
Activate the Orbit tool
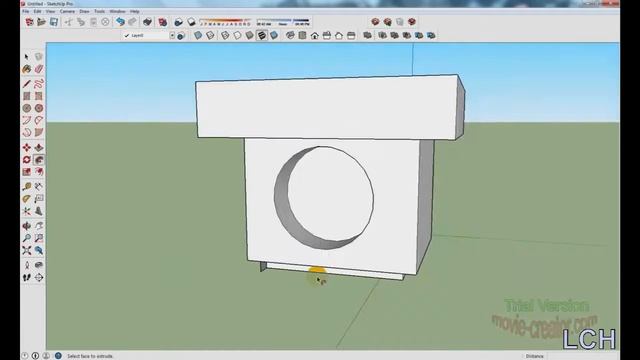27,226
